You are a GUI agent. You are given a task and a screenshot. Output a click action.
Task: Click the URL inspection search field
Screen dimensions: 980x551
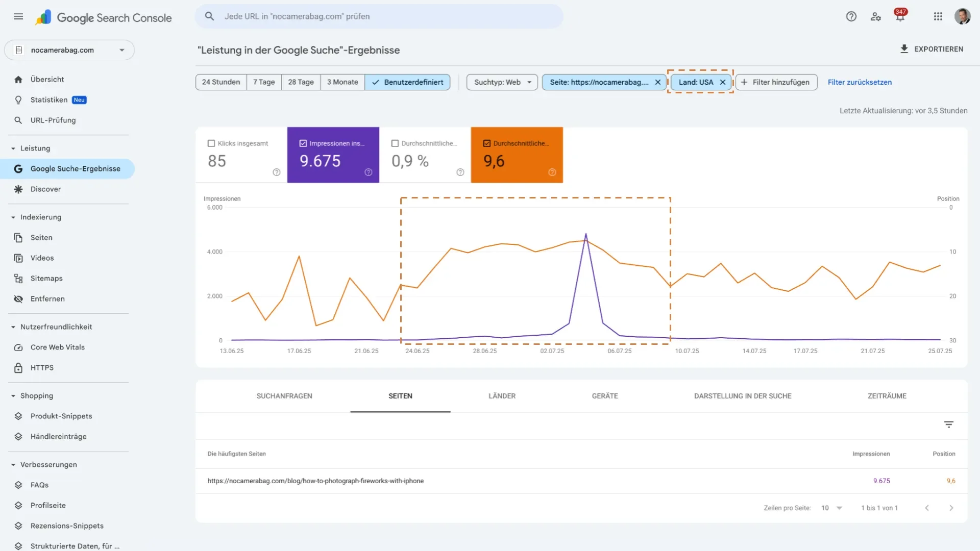pyautogui.click(x=379, y=16)
